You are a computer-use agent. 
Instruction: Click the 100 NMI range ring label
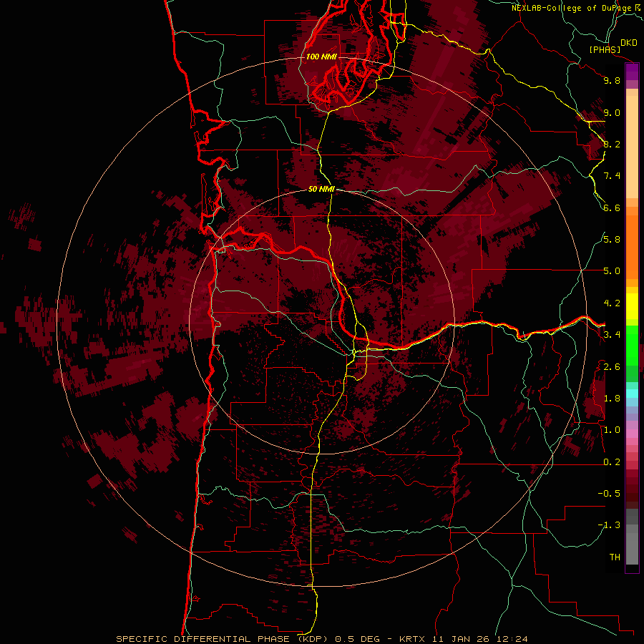tap(321, 57)
